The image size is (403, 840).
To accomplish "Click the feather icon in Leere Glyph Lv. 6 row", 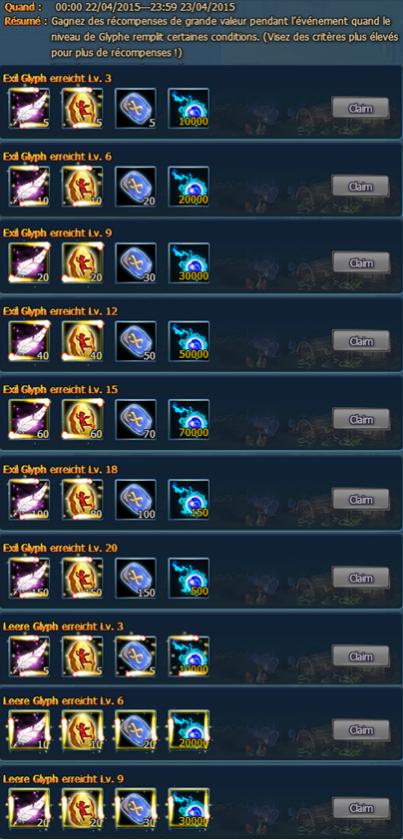I will click(29, 730).
